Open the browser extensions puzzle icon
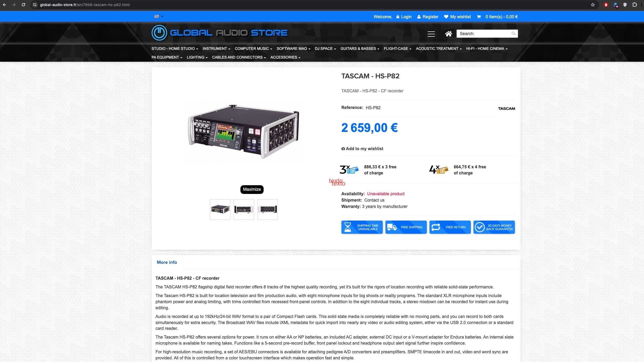The image size is (644, 362). click(x=635, y=5)
